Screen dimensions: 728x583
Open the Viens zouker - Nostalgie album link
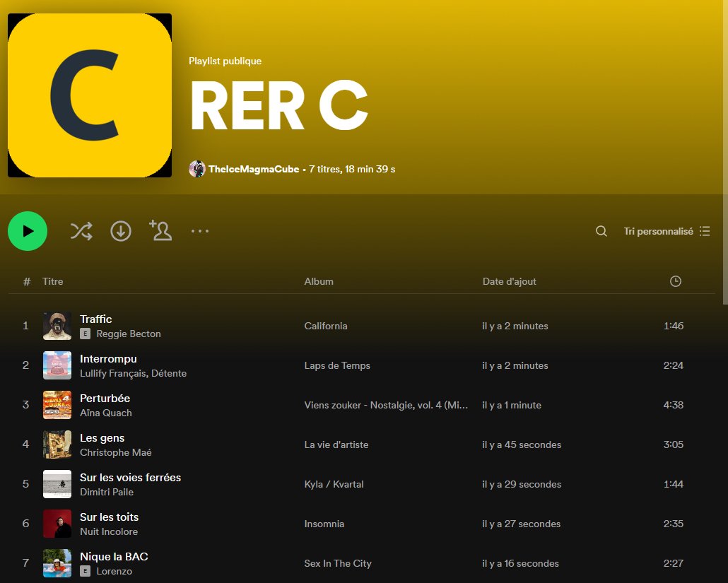[x=386, y=405]
